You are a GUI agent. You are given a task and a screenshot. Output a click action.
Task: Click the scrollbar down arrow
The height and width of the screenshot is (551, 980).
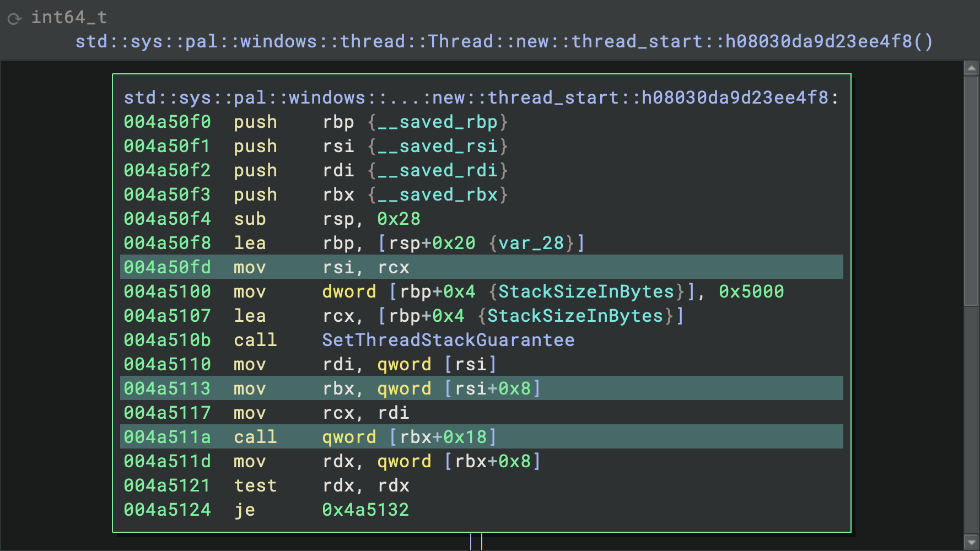coord(971,542)
